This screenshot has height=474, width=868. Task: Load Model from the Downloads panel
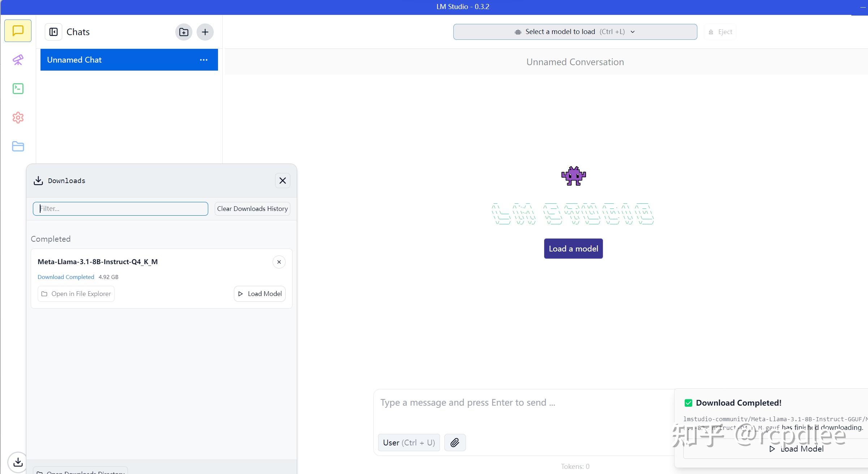tap(260, 294)
